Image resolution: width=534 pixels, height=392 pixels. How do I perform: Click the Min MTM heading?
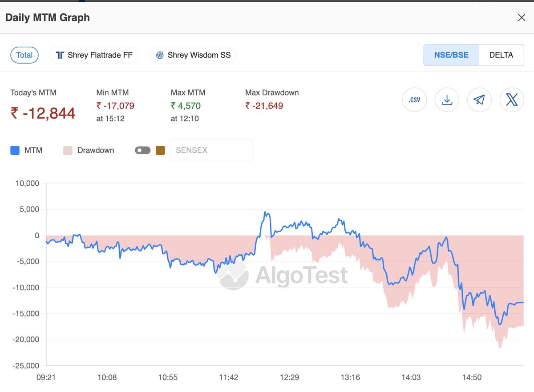point(113,93)
